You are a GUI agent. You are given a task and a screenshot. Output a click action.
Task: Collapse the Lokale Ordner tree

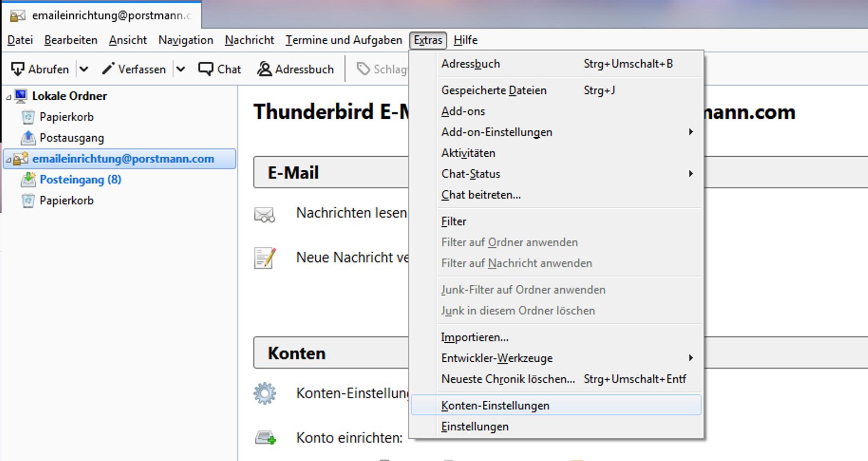click(8, 97)
